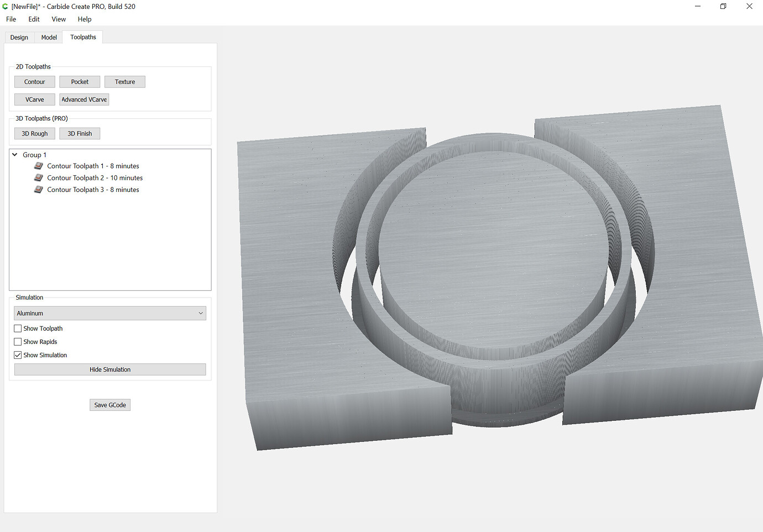Open the View menu

point(58,19)
